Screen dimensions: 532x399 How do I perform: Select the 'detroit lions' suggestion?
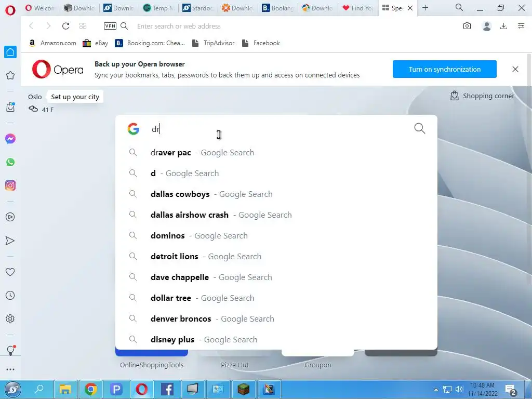pos(276,257)
